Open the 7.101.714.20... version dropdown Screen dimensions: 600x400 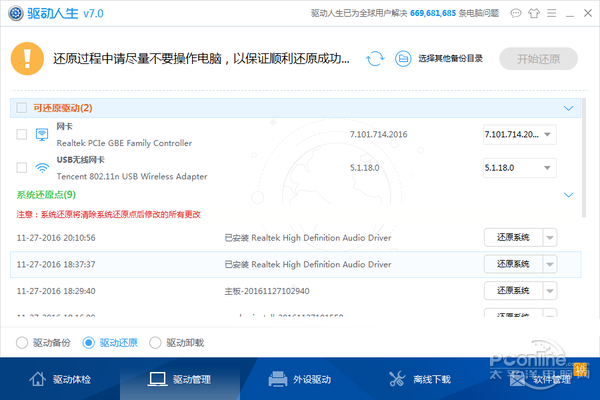click(520, 134)
